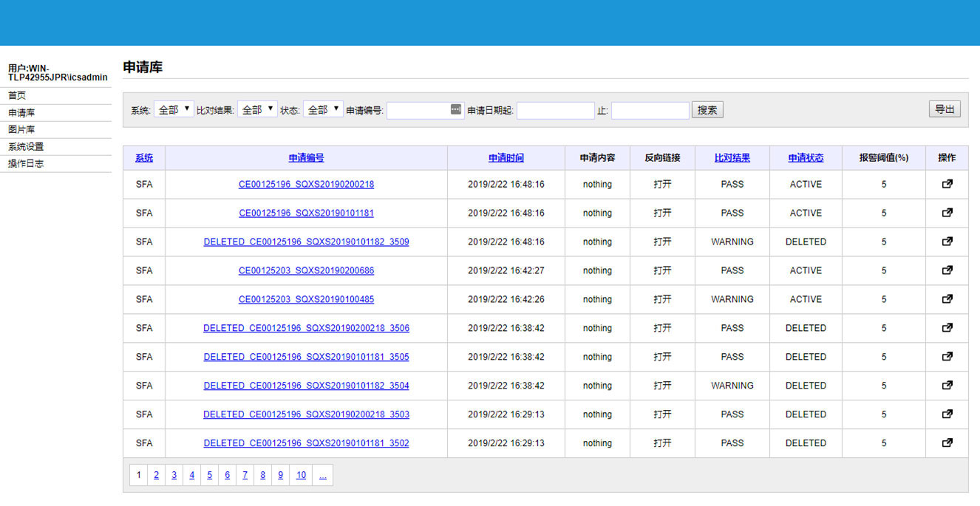Viewport: 980px width, 506px height.
Task: Jump to page 5 in pagination
Action: (x=209, y=475)
